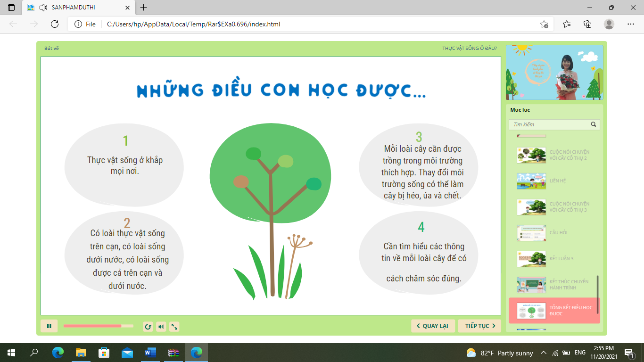Focus the Tìm kiếm search field
The height and width of the screenshot is (362, 644).
pos(549,125)
